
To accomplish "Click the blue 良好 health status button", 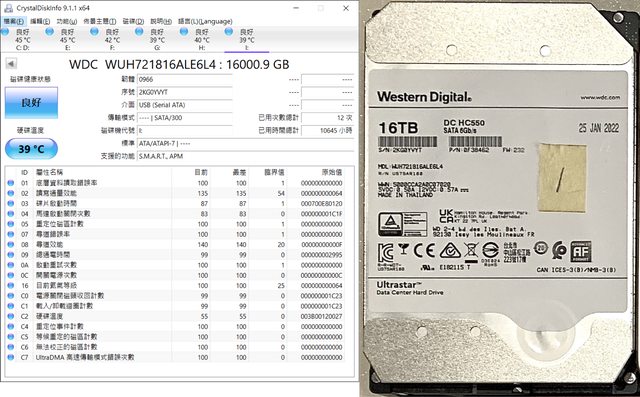I will 31,102.
